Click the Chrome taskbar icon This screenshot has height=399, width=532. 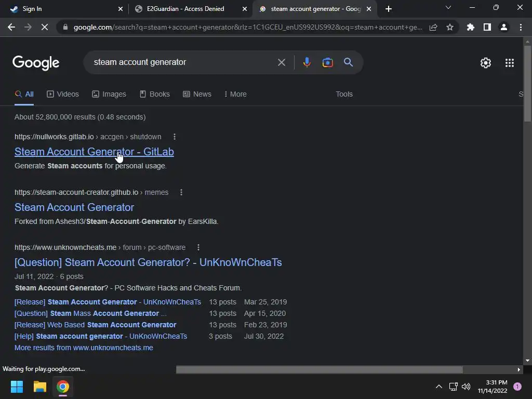pos(63,387)
